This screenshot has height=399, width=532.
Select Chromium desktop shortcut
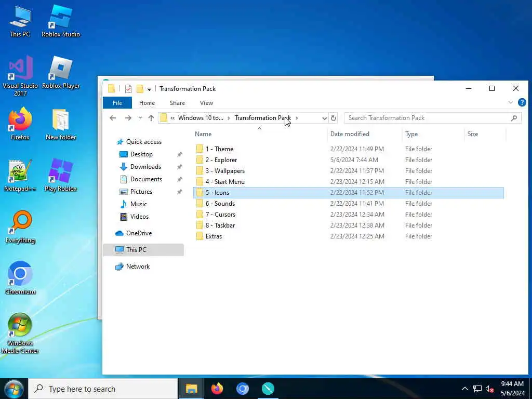point(20,278)
